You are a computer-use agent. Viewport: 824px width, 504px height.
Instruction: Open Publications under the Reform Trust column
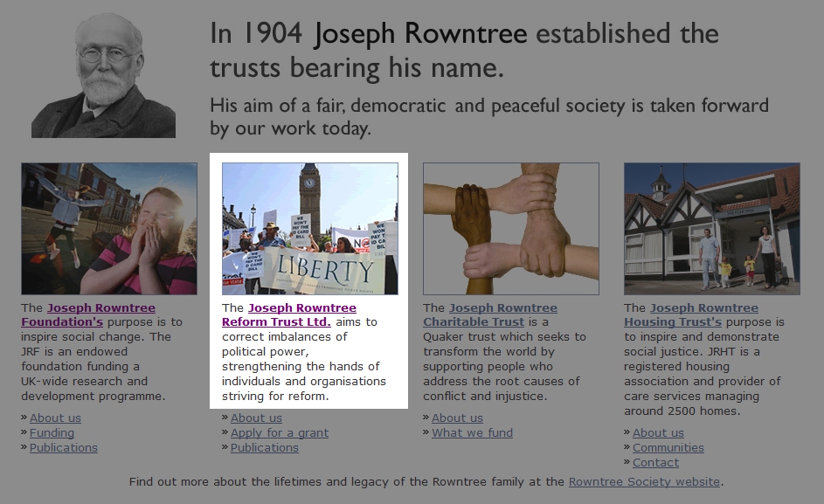point(265,447)
